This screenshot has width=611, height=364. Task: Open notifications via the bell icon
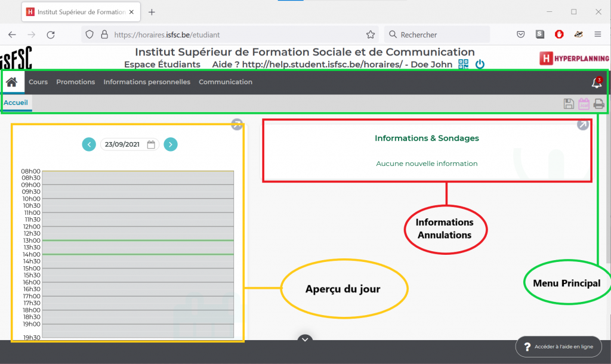click(595, 83)
